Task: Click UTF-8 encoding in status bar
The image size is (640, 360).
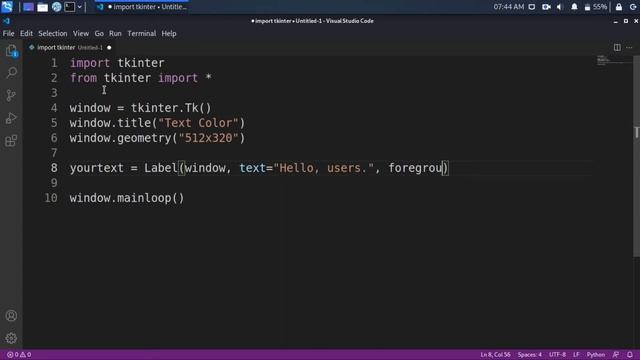Action: [557, 355]
